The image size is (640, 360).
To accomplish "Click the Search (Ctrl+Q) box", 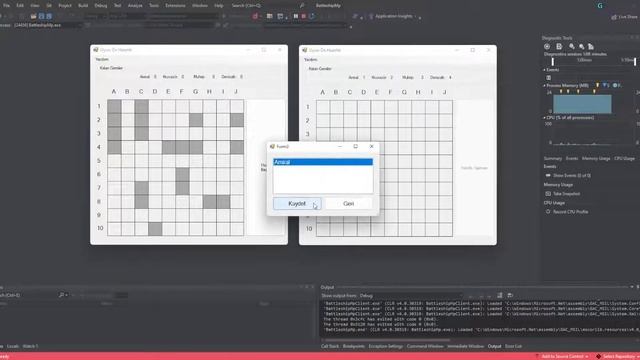I will click(x=267, y=6).
